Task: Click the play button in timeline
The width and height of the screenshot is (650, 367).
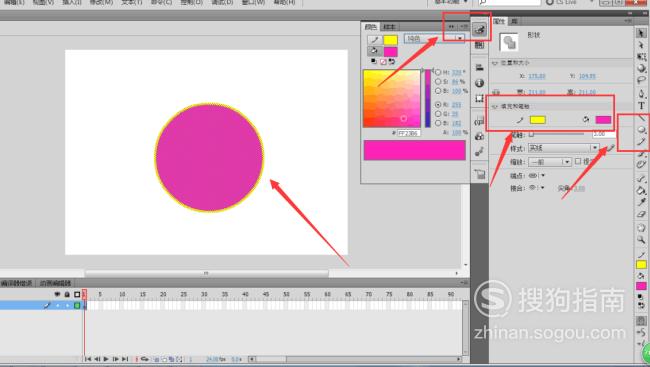Action: [106, 359]
